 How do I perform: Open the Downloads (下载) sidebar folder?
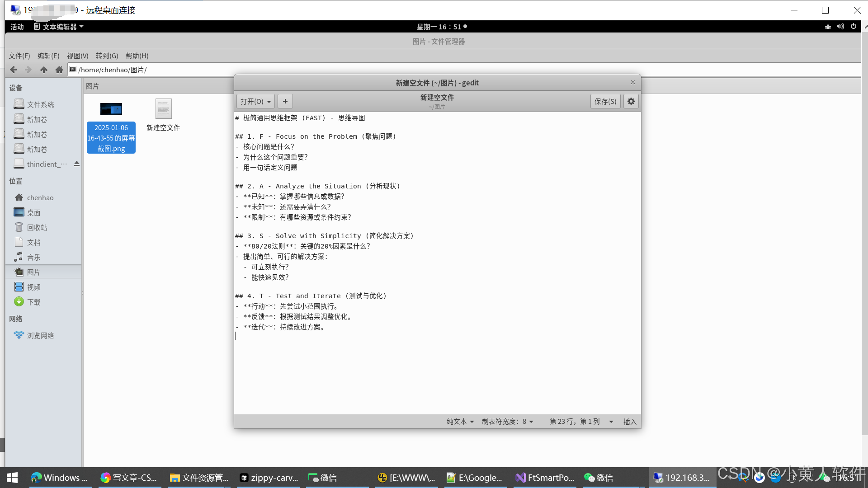tap(33, 302)
